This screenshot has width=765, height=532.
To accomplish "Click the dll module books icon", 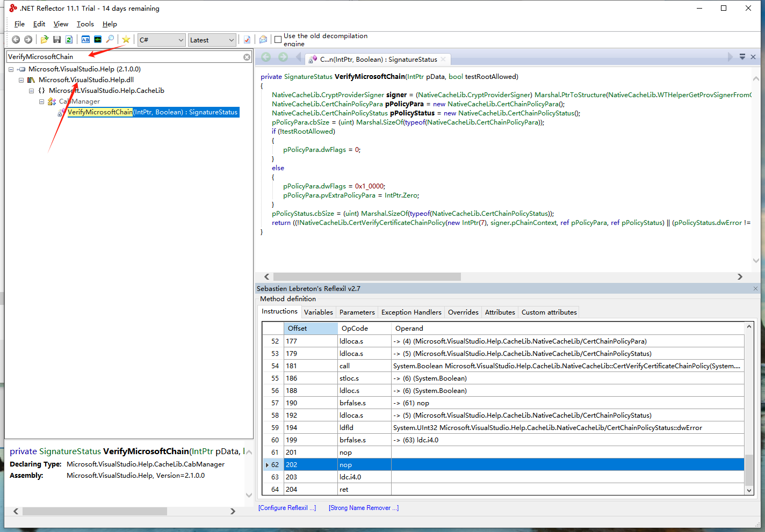I will 31,80.
